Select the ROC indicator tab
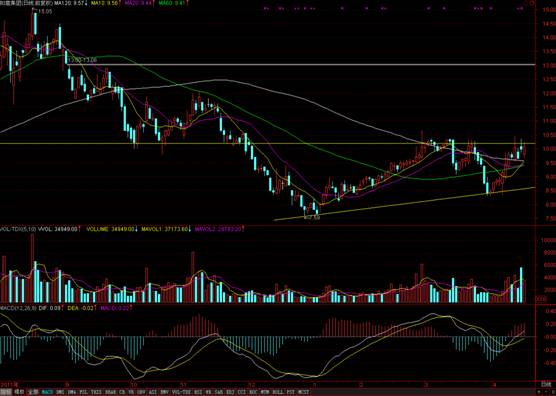Screen dimensions: 556x396 click(x=254, y=392)
